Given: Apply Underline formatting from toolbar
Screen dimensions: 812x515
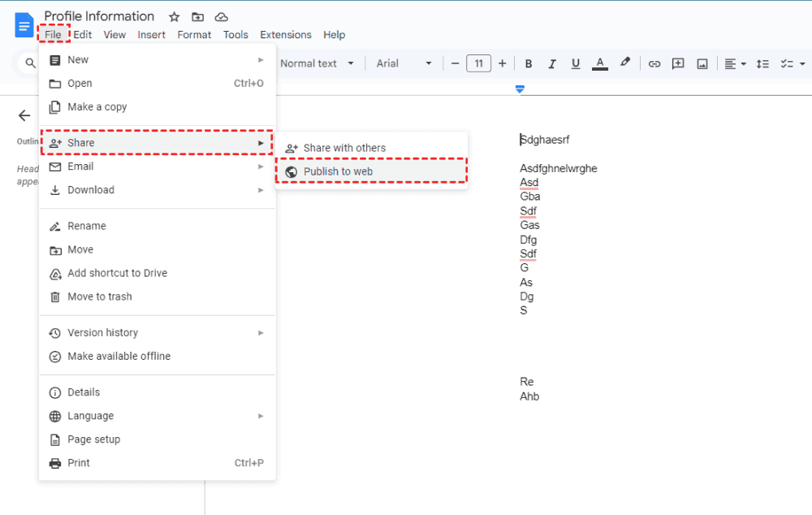Looking at the screenshot, I should pos(576,63).
